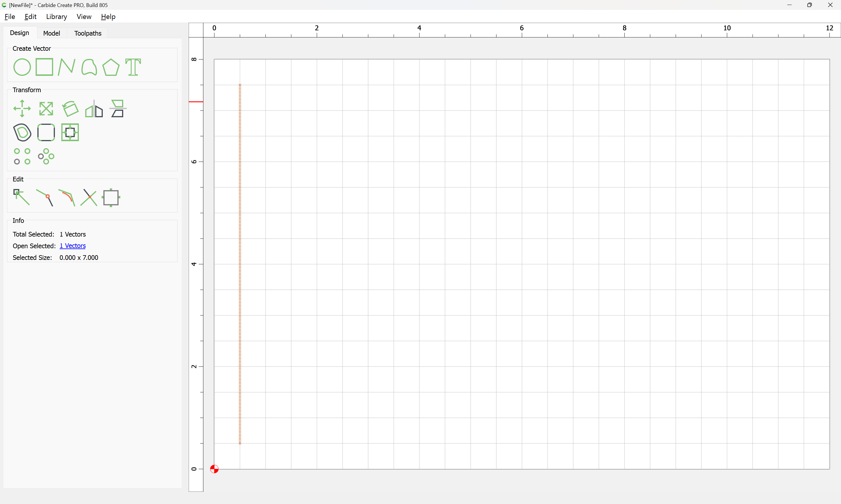The width and height of the screenshot is (841, 504).
Task: Activate the Text tool
Action: click(133, 67)
